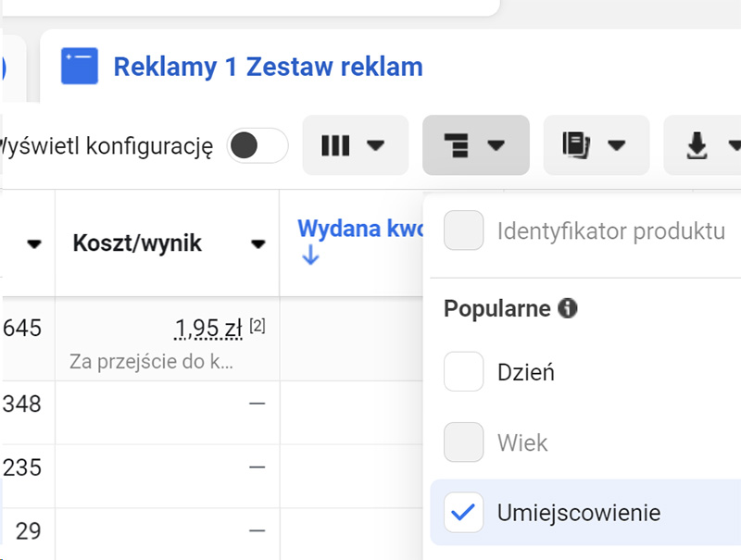Click the Koszt/wynik column header label
Viewport: 741px width, 560px height.
[137, 244]
